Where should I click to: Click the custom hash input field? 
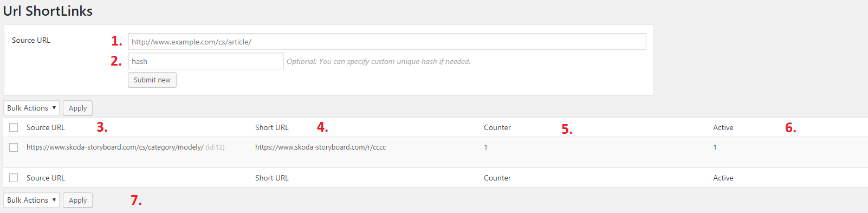206,61
